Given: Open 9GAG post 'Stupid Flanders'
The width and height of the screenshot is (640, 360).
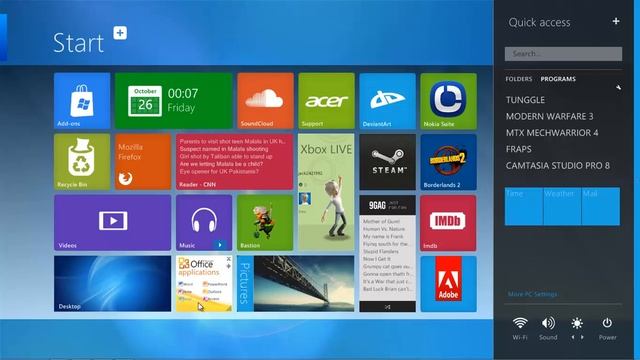Looking at the screenshot, I should click(381, 251).
